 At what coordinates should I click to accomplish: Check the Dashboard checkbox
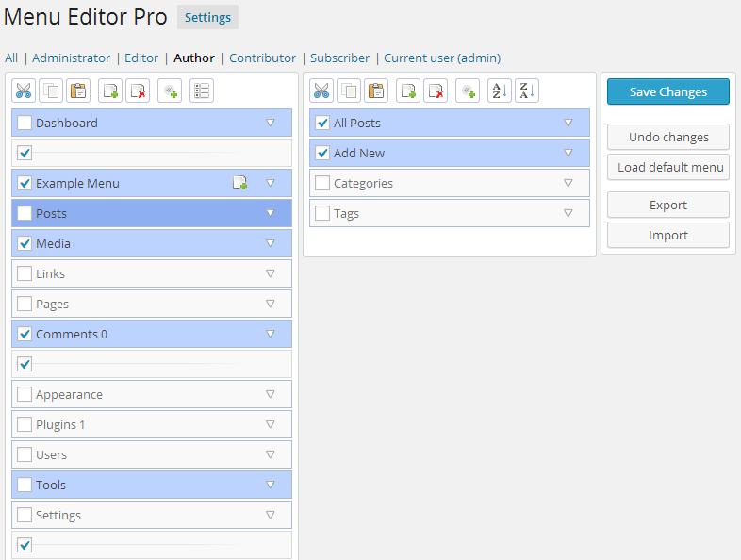coord(25,123)
